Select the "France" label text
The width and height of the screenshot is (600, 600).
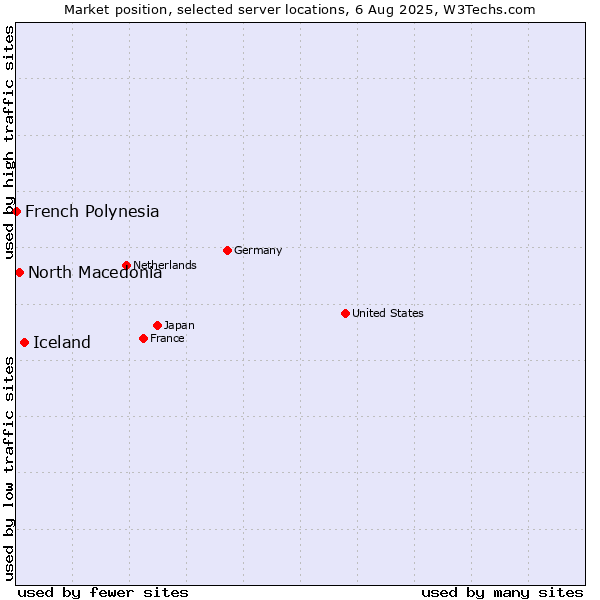(167, 339)
